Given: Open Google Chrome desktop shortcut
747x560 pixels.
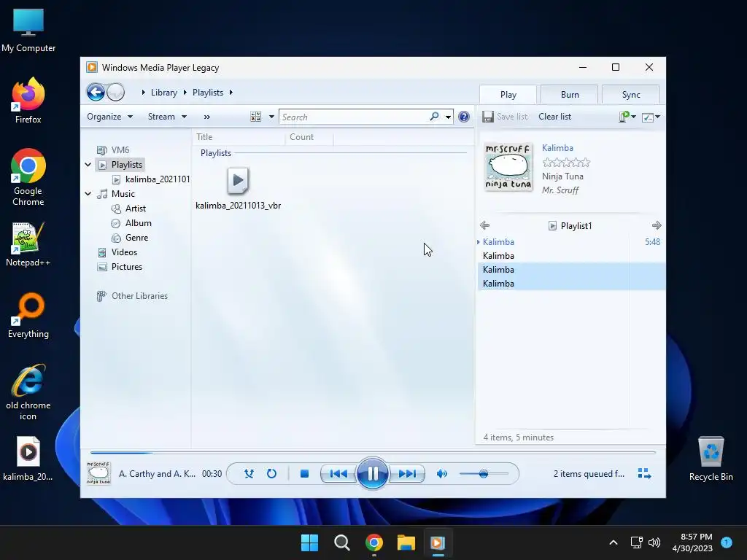Looking at the screenshot, I should point(28,177).
